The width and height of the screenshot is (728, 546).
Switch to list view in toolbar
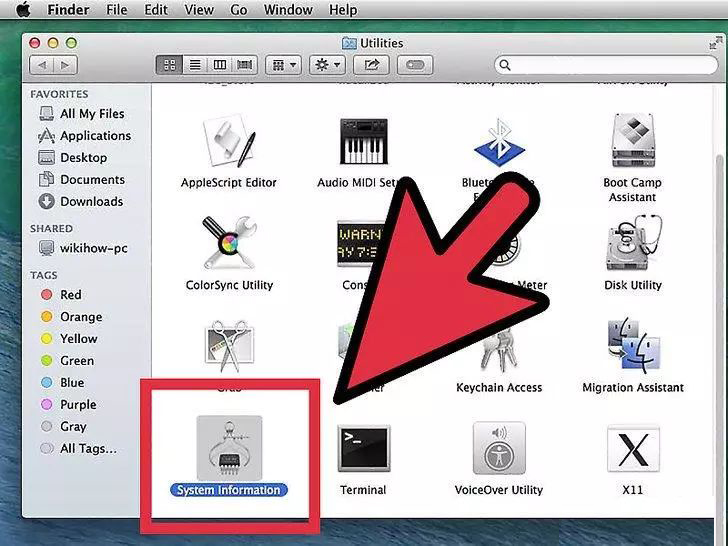tap(195, 65)
